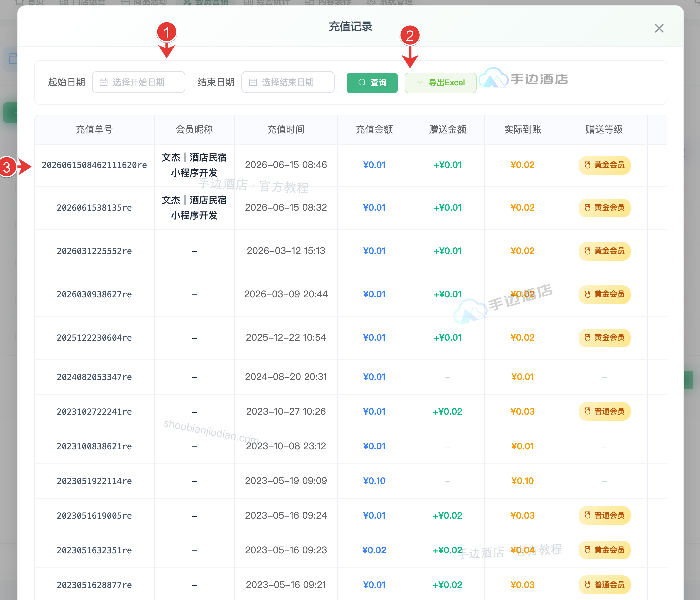Screen dimensions: 700x600
Task: Open the start date picker field
Action: tap(139, 82)
